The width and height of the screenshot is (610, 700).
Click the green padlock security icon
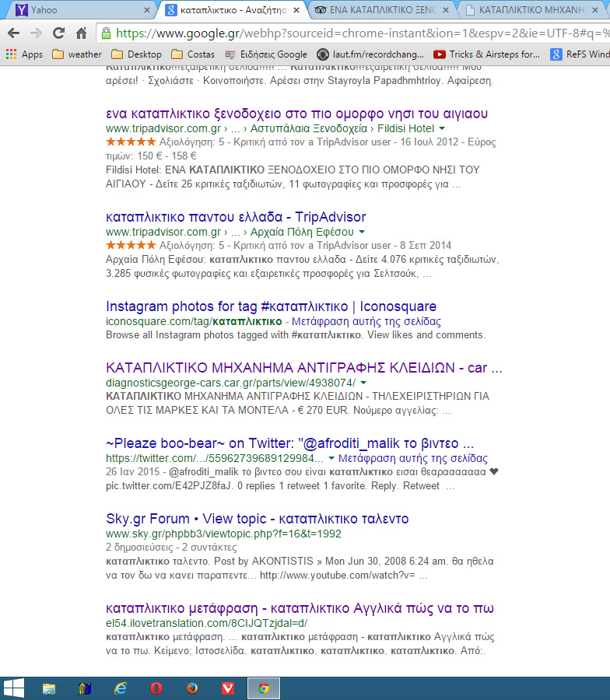pos(106,33)
